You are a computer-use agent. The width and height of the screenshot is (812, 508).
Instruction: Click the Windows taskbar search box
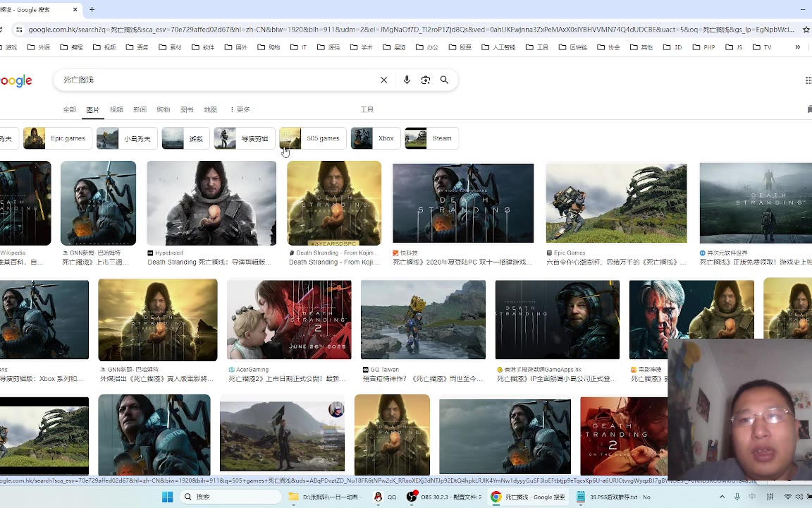[x=230, y=497]
